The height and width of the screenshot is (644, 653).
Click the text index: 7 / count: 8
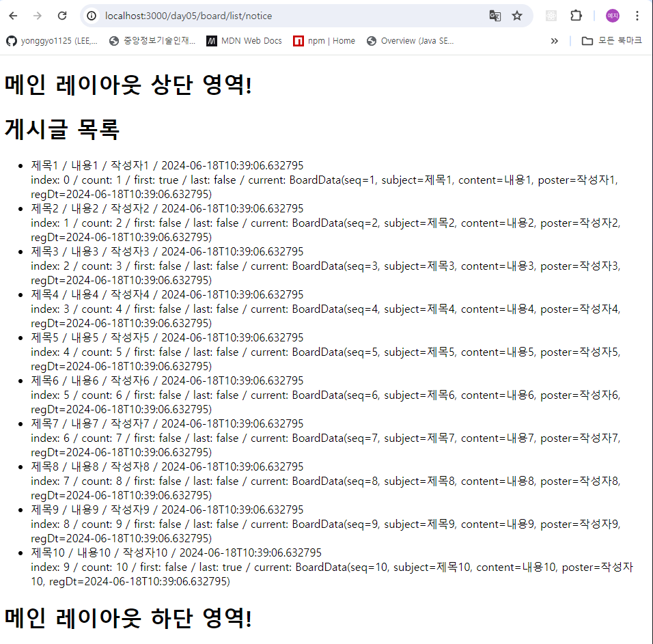pyautogui.click(x=77, y=481)
